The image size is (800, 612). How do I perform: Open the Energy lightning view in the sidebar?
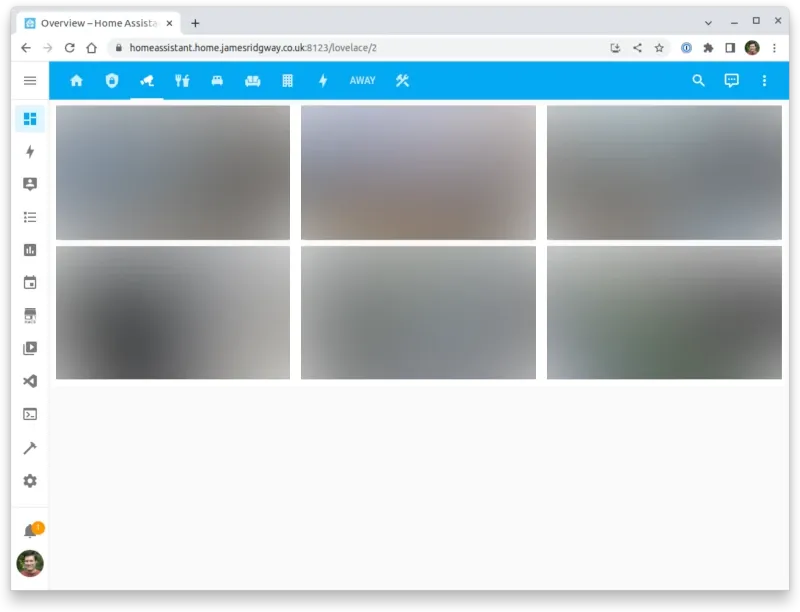click(30, 151)
